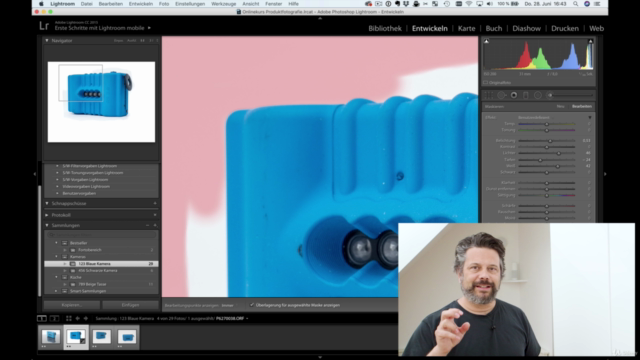Open the Apple menu
This screenshot has height=360, width=640.
tap(41, 4)
